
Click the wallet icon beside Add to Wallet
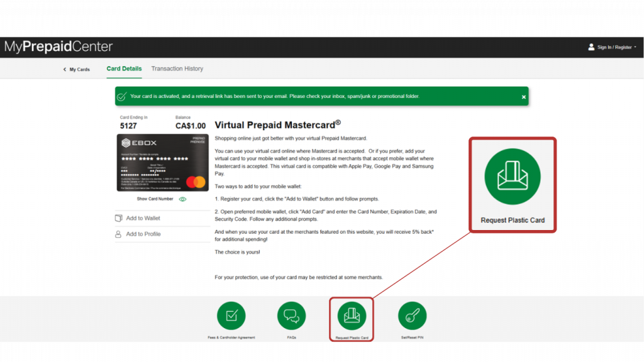pyautogui.click(x=118, y=218)
